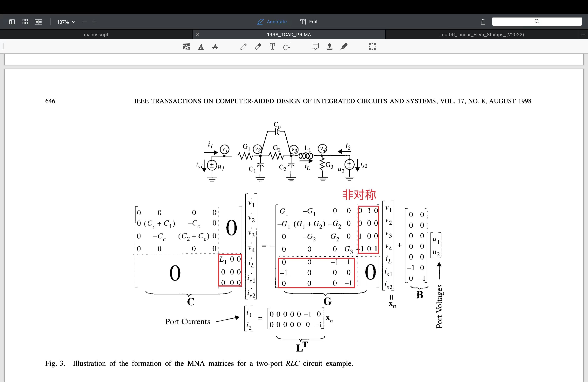Add a note comment
The height and width of the screenshot is (382, 588).
[315, 46]
